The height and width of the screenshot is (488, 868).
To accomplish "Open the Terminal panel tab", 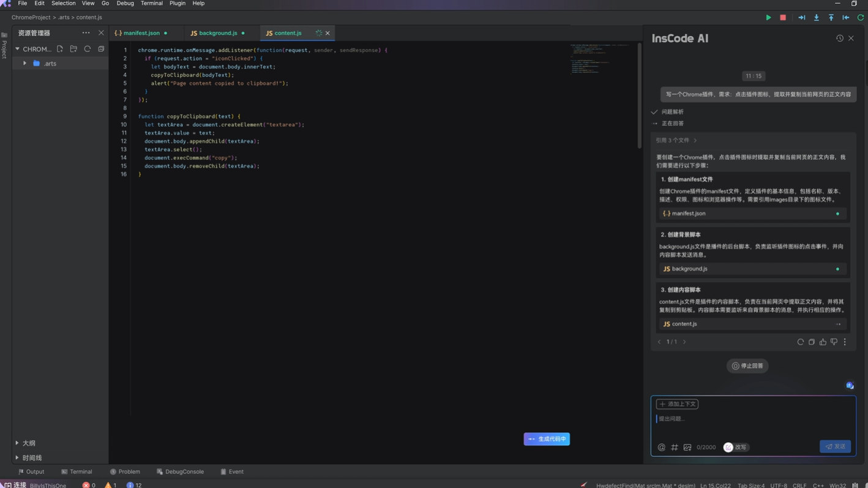I will tap(77, 472).
